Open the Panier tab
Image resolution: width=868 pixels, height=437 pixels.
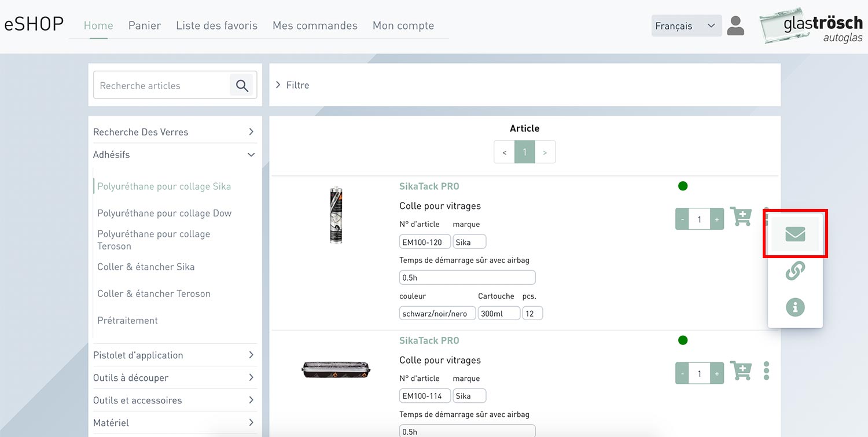click(145, 25)
